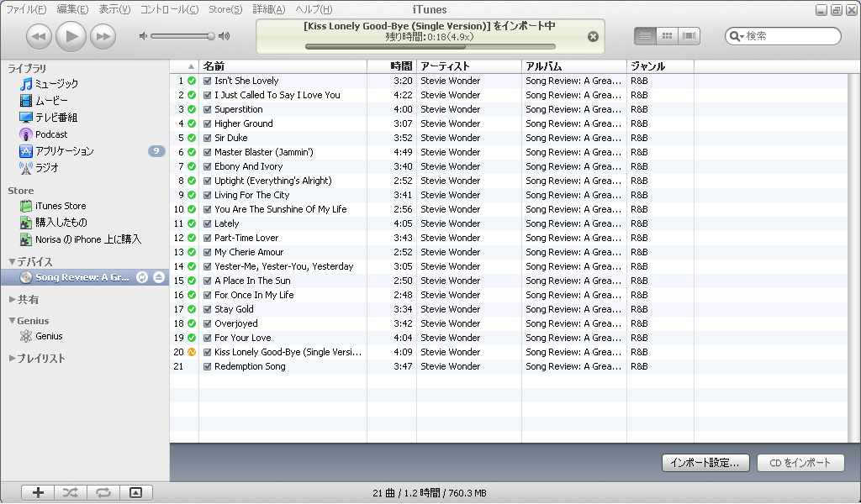Click the volume slider knob

pyautogui.click(x=211, y=36)
